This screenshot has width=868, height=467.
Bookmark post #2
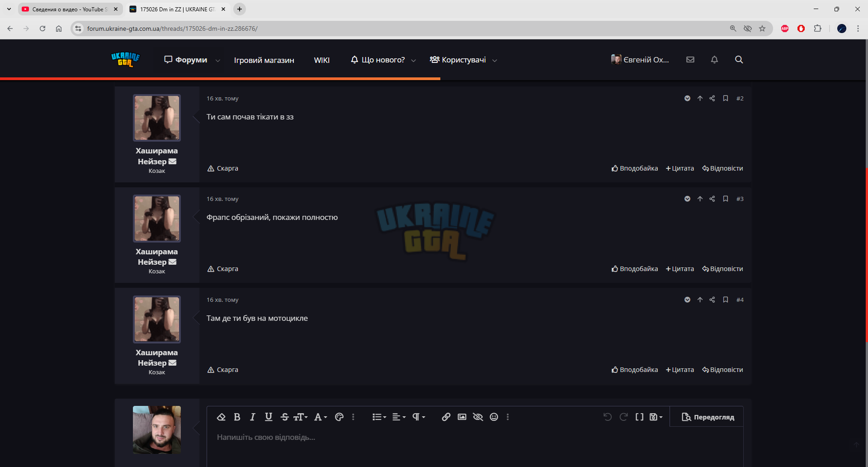tap(726, 98)
